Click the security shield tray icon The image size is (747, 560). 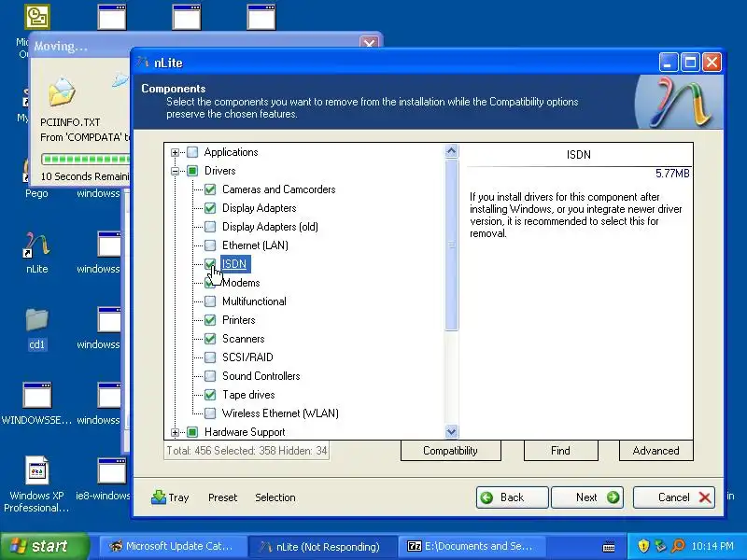click(643, 546)
